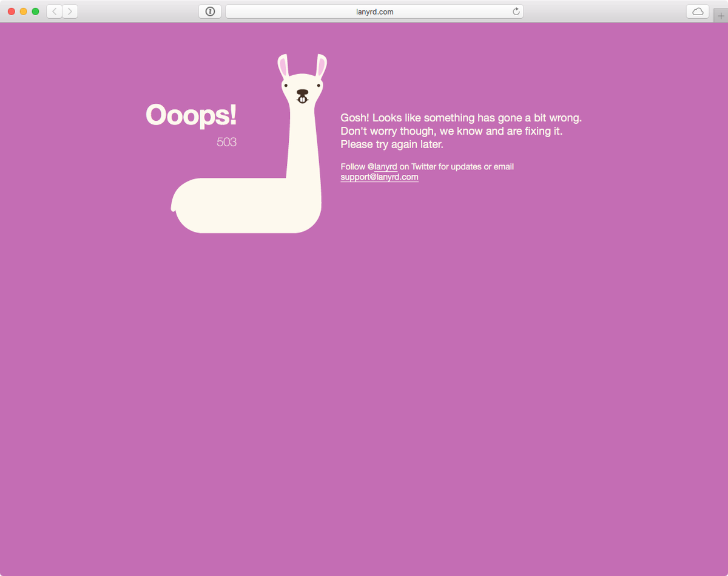Go forward using Safari's forward arrow
The width and height of the screenshot is (728, 576).
pos(70,12)
